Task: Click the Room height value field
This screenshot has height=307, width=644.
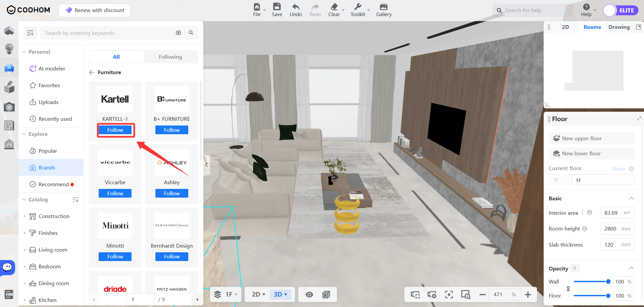Action: [x=617, y=228]
